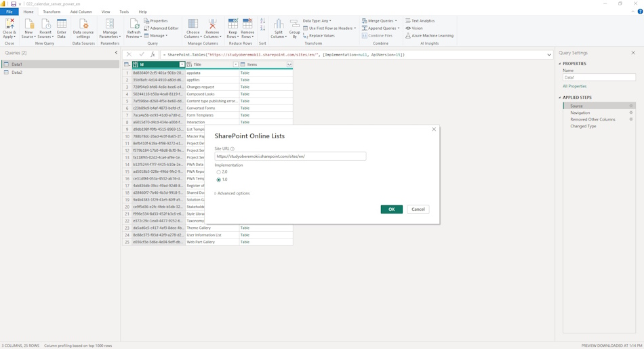Collapse the APPLIED STEPS section
Screen dimensions: 644x349
(560, 98)
